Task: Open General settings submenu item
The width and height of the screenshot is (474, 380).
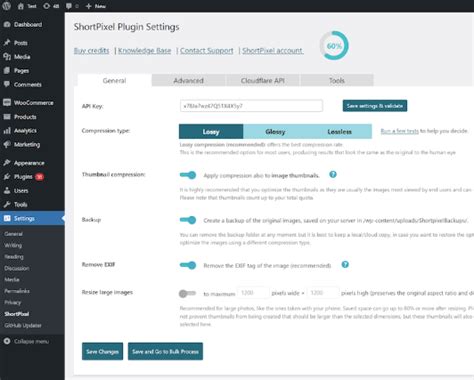Action: click(x=13, y=234)
